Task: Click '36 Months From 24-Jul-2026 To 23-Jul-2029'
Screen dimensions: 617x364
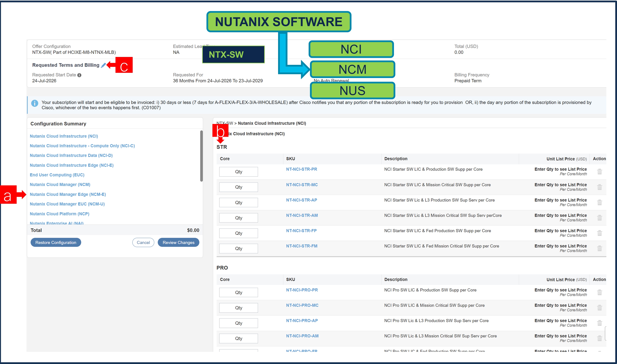Action: coord(217,81)
